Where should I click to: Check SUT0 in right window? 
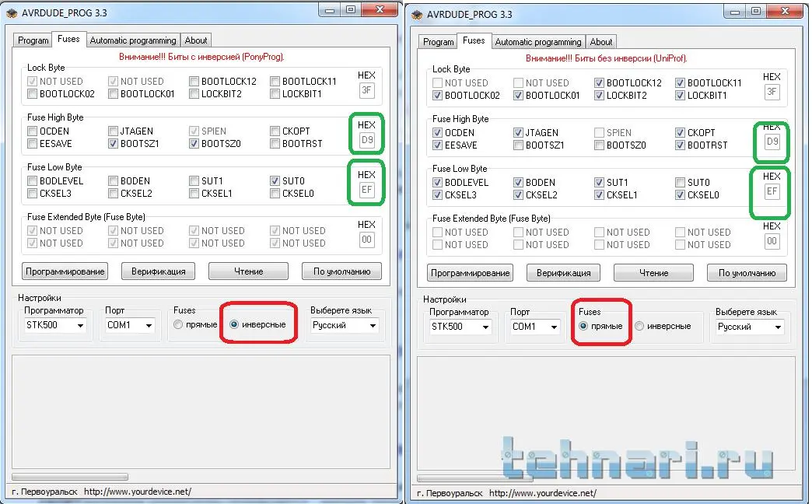[680, 182]
